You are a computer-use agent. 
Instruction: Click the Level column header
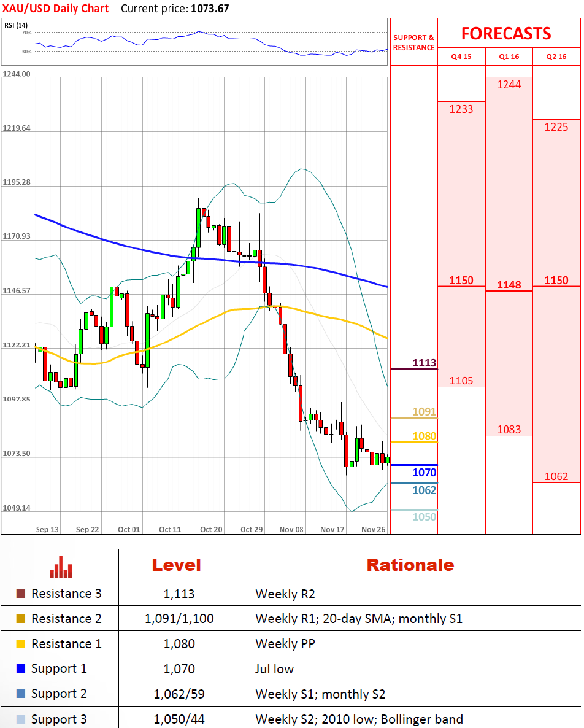176,565
